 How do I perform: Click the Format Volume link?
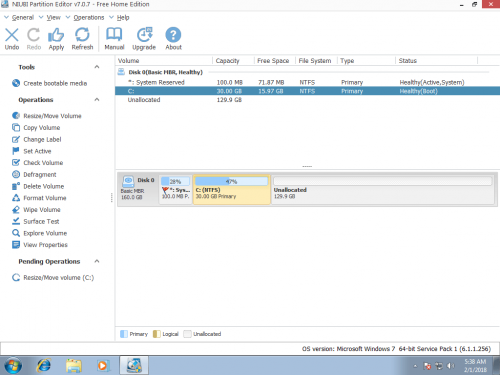pyautogui.click(x=45, y=198)
